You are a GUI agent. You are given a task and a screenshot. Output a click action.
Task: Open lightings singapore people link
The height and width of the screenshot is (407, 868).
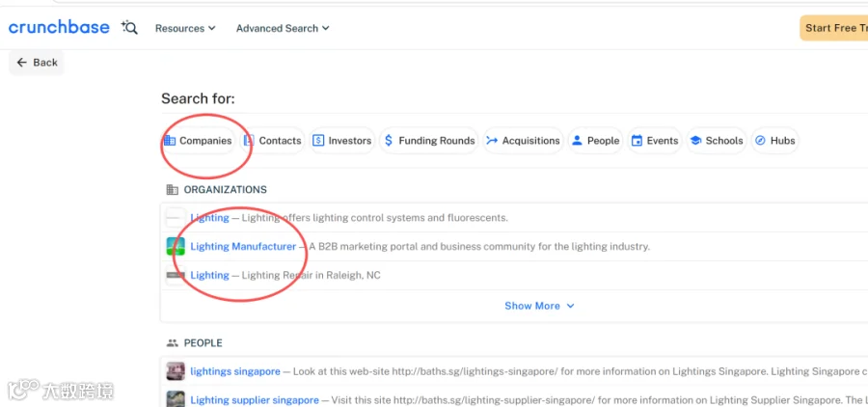click(235, 371)
